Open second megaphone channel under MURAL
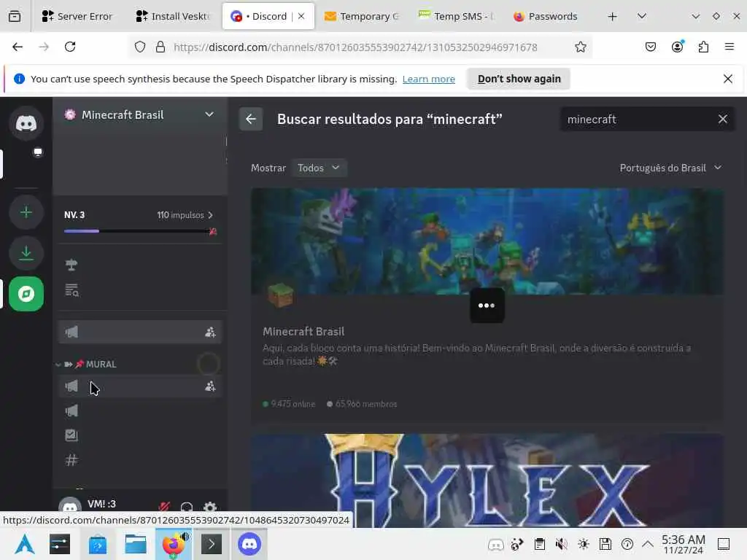 pos(71,411)
